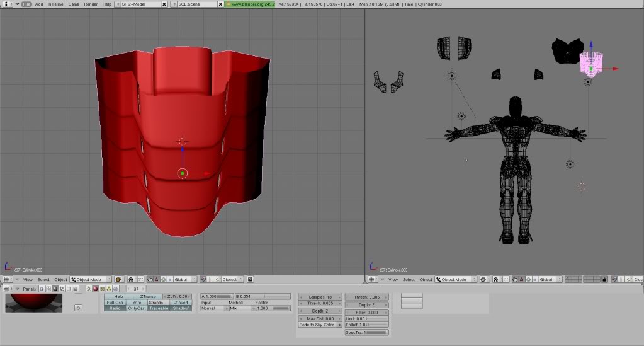Switch to Script context icon
The image size is (644, 346).
[48, 289]
